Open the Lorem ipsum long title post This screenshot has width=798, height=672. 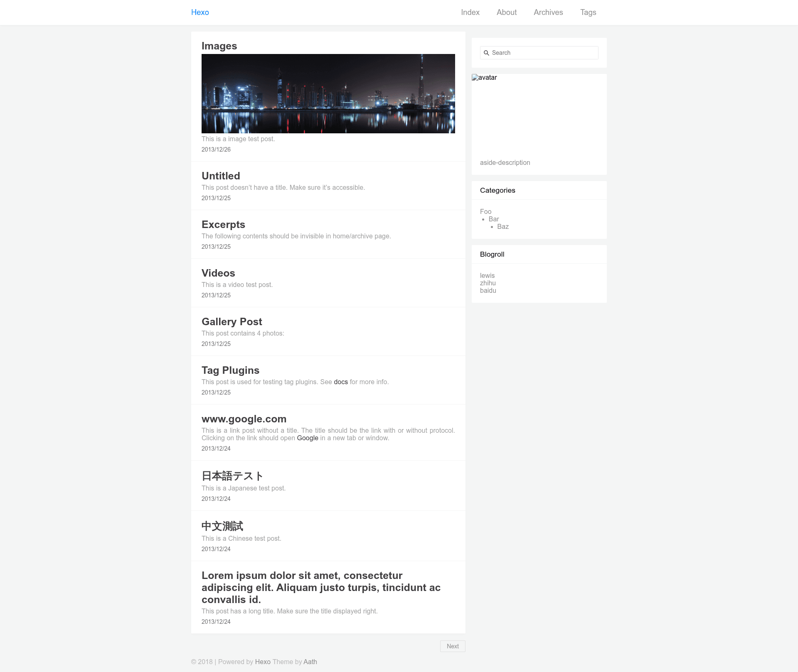coord(321,588)
